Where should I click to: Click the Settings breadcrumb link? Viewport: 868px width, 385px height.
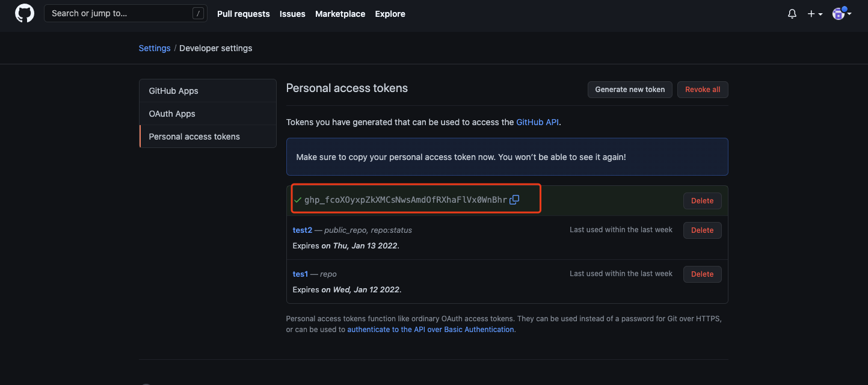[x=155, y=48]
